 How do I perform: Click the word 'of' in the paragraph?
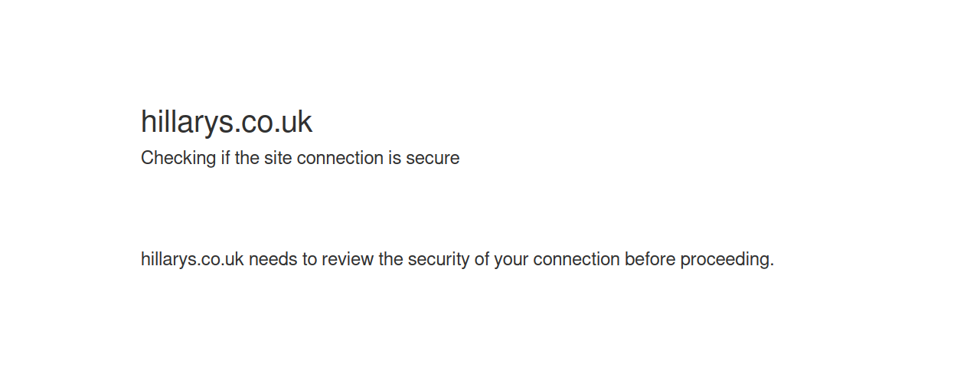coord(482,259)
